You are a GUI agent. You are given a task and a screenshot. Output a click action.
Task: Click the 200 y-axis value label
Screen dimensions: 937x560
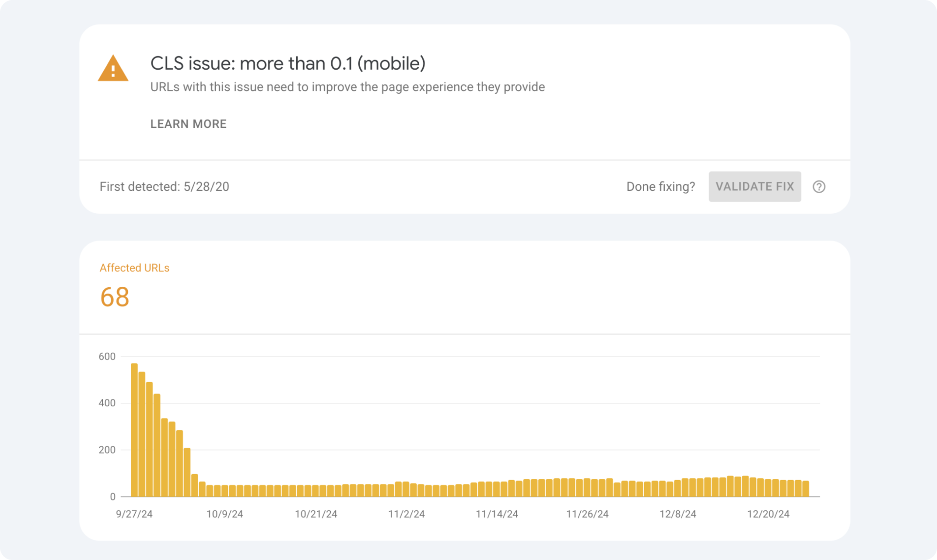click(x=107, y=450)
